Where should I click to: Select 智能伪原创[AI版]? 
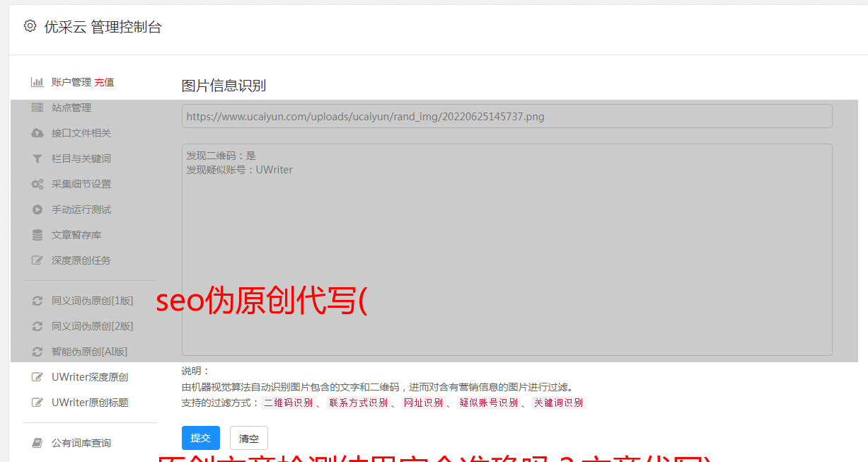(90, 352)
